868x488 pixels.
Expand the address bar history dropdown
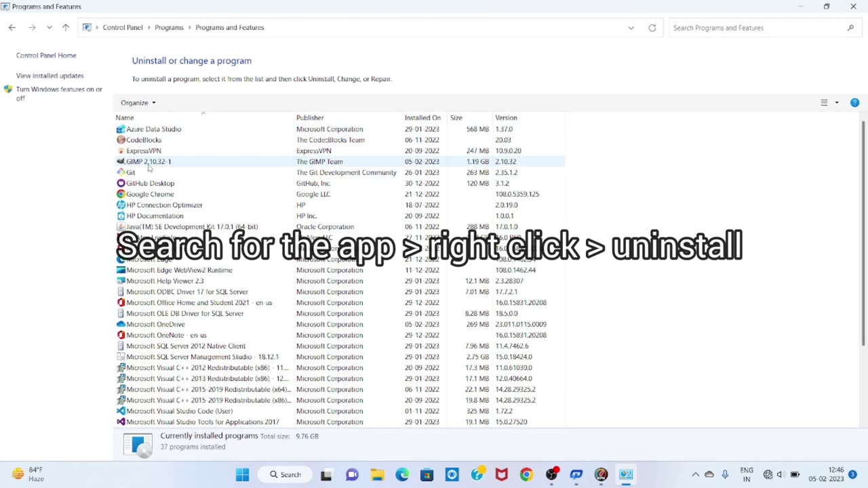[631, 28]
